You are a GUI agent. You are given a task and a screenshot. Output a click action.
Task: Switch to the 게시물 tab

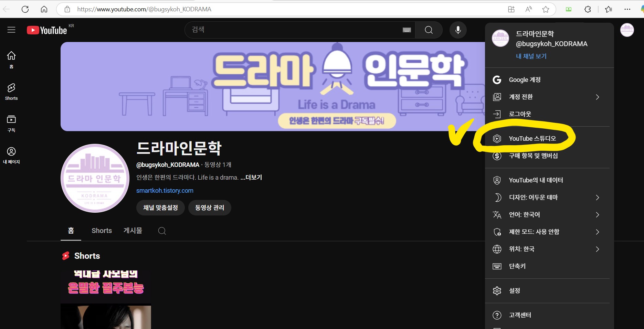point(133,231)
